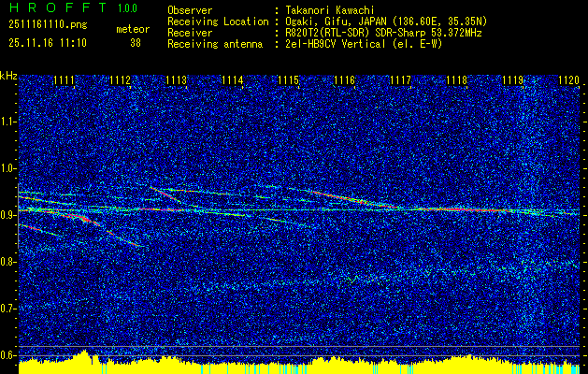Image resolution: width=588 pixels, height=374 pixels.
Task: Click the Receiving Location label
Action: coord(218,22)
